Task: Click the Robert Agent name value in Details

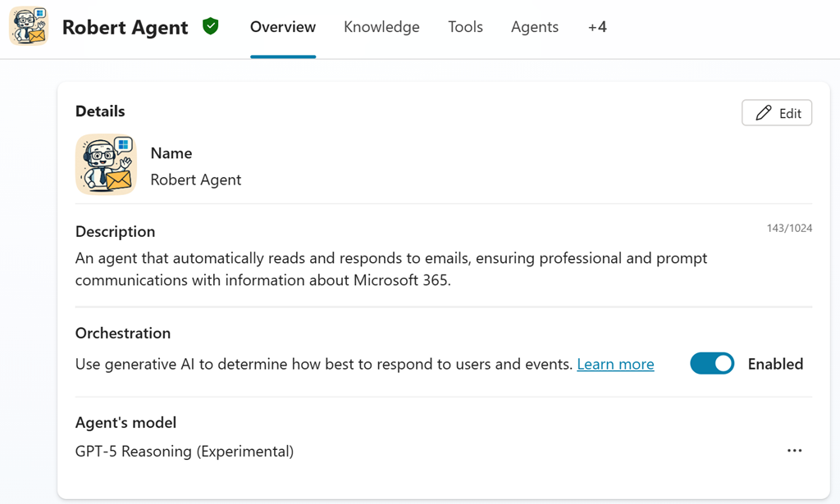Action: pos(196,179)
